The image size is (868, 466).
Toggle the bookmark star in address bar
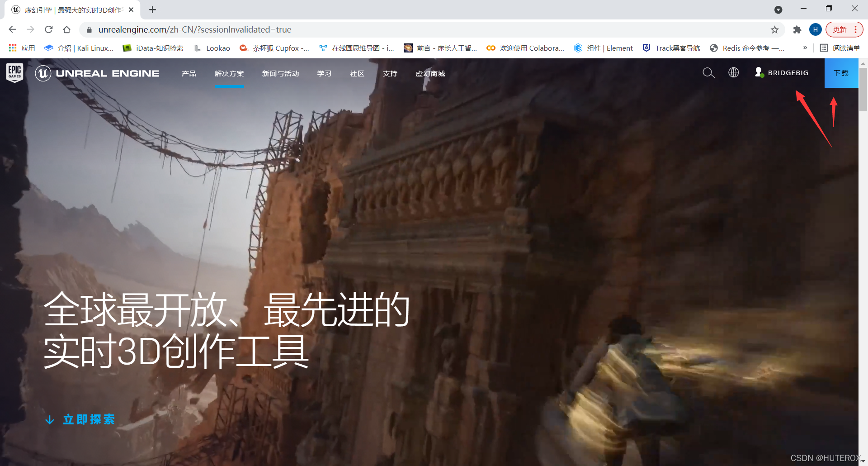click(x=775, y=29)
